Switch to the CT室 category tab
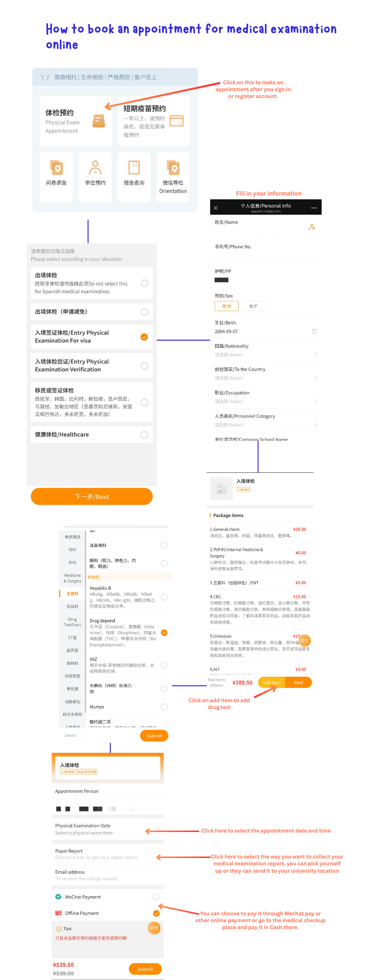The height and width of the screenshot is (980, 392). [73, 637]
